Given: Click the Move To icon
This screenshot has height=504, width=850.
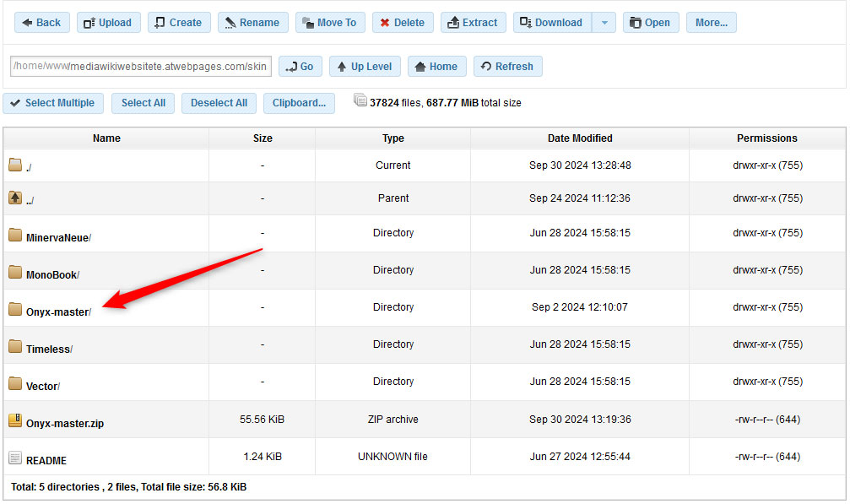Looking at the screenshot, I should coord(310,22).
